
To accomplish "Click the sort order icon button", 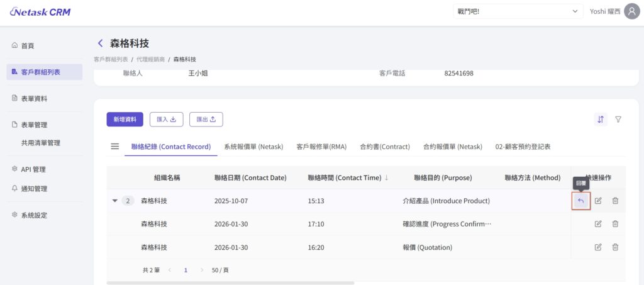I will pos(601,120).
